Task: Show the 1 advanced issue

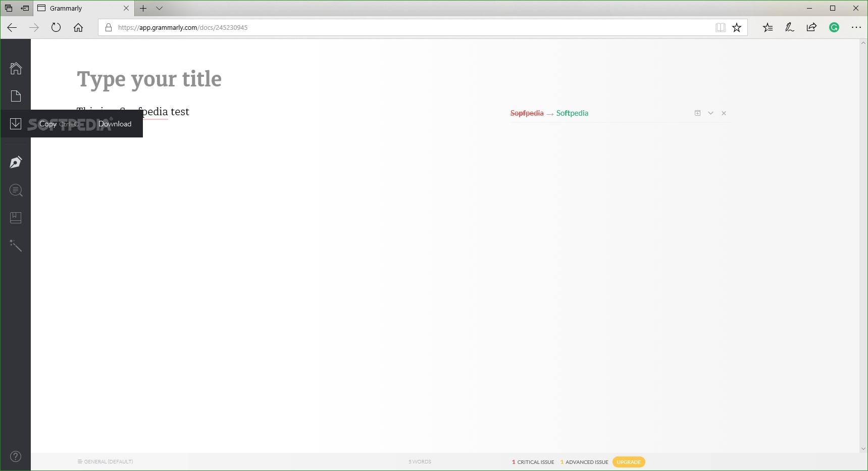Action: point(584,462)
